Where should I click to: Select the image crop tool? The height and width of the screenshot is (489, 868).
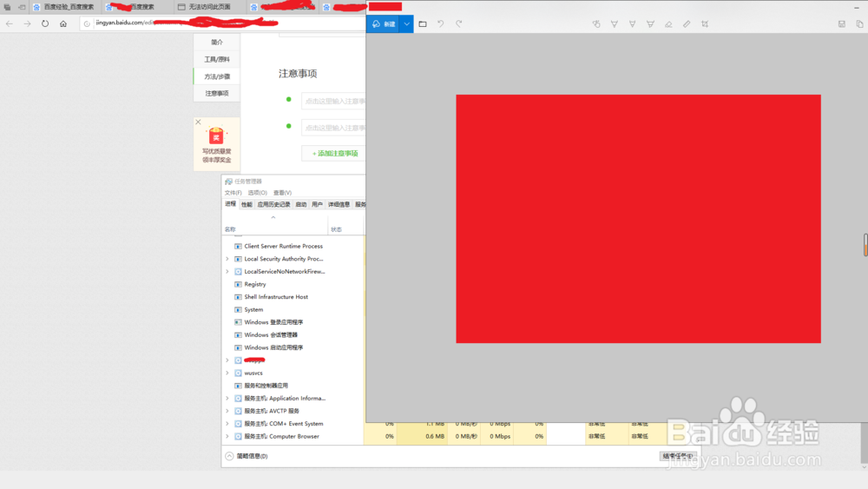(x=705, y=23)
